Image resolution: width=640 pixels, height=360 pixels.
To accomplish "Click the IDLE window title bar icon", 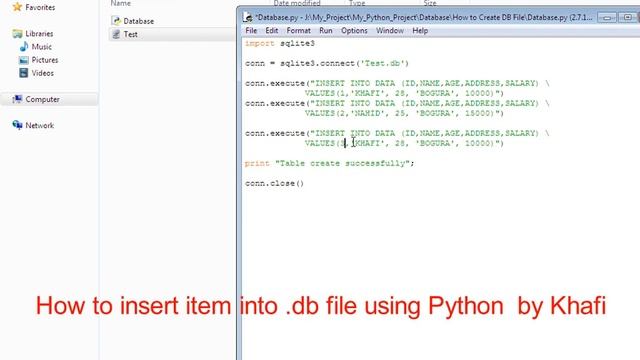I will tap(247, 17).
